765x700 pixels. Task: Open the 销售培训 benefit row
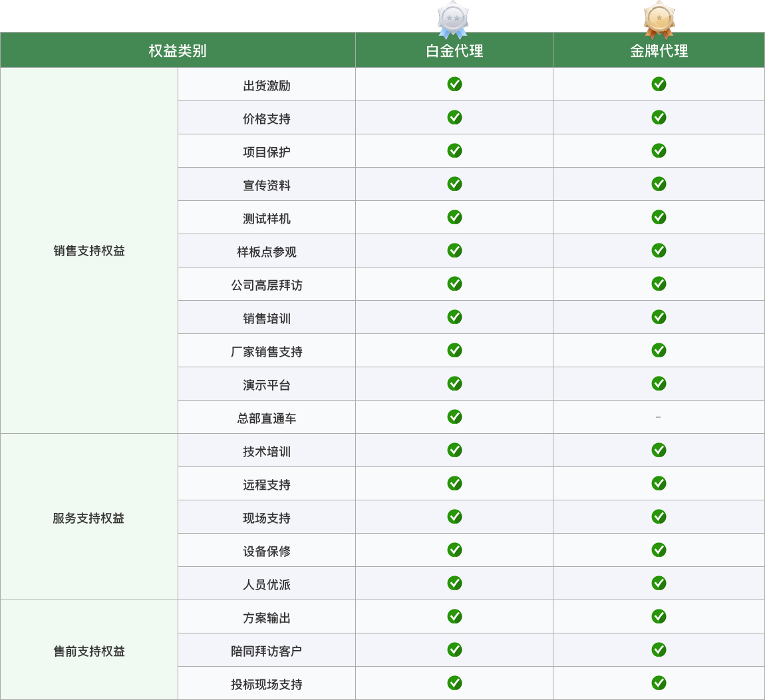266,317
